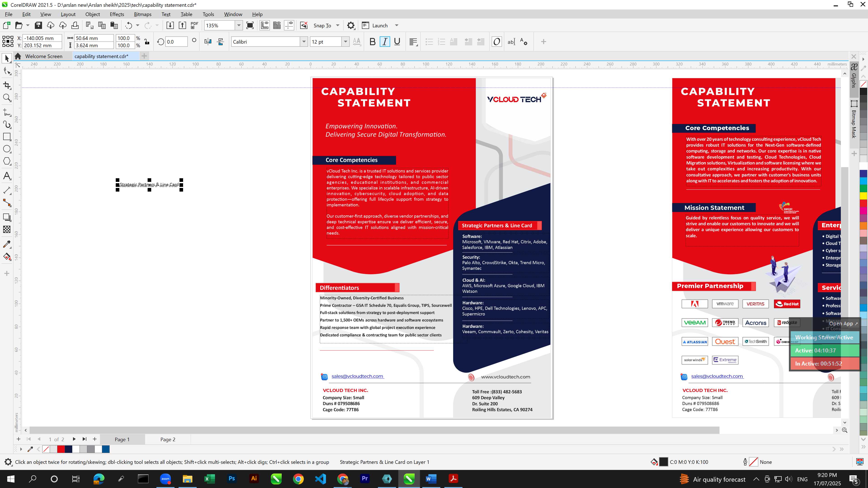Image resolution: width=868 pixels, height=488 pixels.
Task: Click the rotation angle field
Action: point(176,42)
